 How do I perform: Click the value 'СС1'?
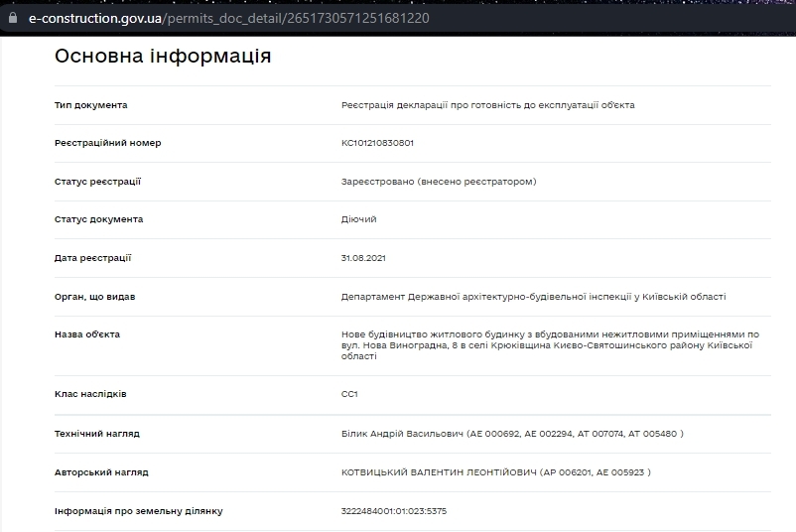[x=349, y=394]
